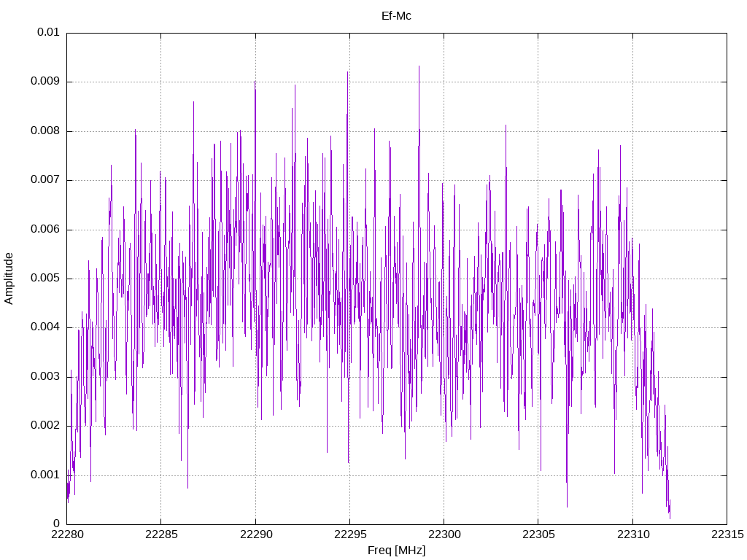Click the y-axis tick label 0.008
747x560 pixels.
(45, 131)
